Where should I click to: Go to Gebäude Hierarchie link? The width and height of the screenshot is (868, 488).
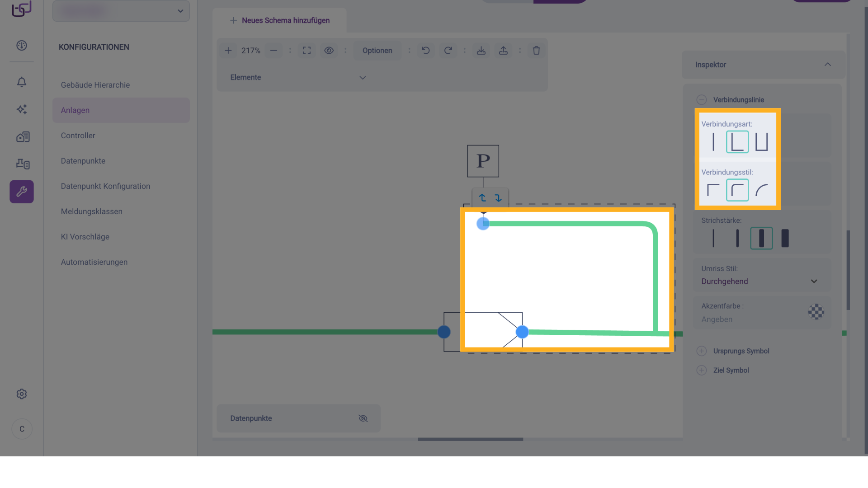point(95,85)
